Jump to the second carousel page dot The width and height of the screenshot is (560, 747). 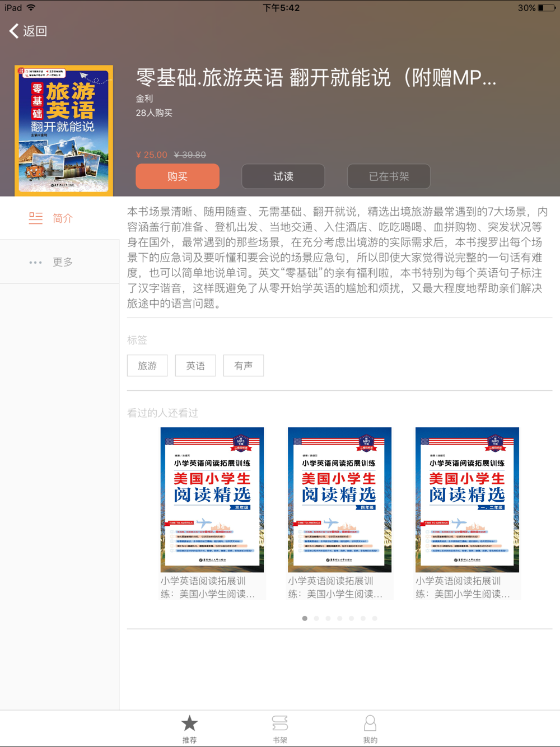tap(316, 618)
